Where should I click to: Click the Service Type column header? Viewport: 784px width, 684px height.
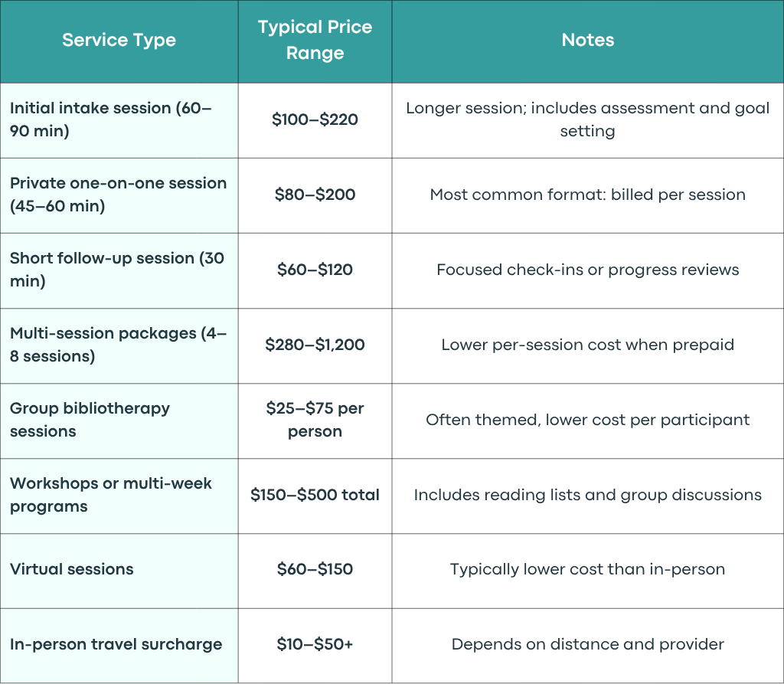tap(119, 40)
